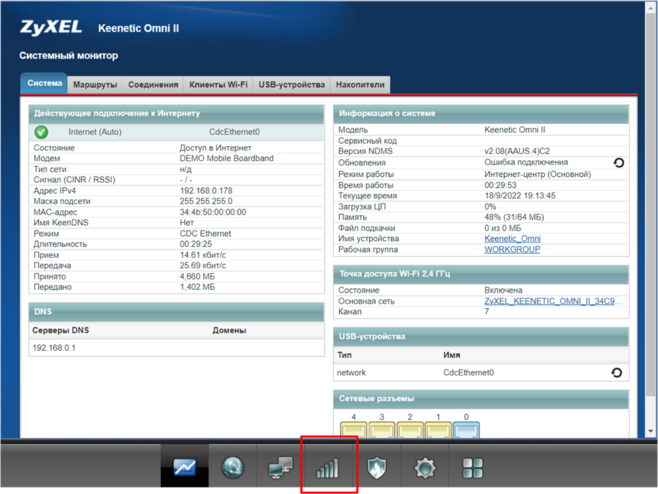The height and width of the screenshot is (494, 658).
Task: Click the Интернет-центр (Основной) mode value
Action: coord(538,174)
